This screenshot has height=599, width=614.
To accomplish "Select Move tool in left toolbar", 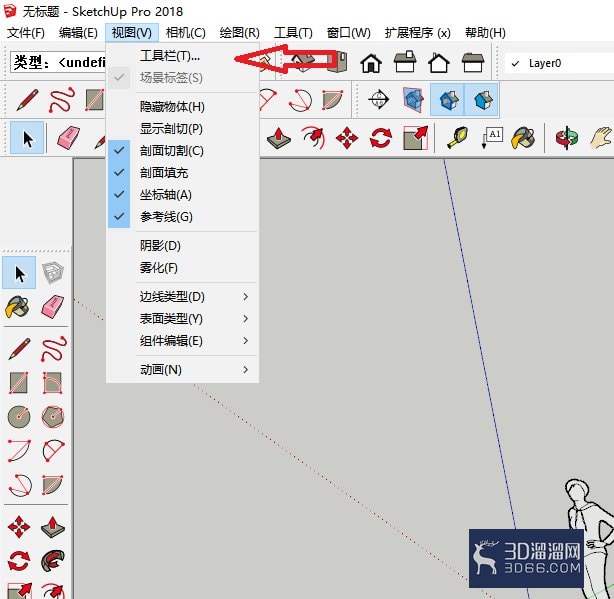I will tap(19, 527).
